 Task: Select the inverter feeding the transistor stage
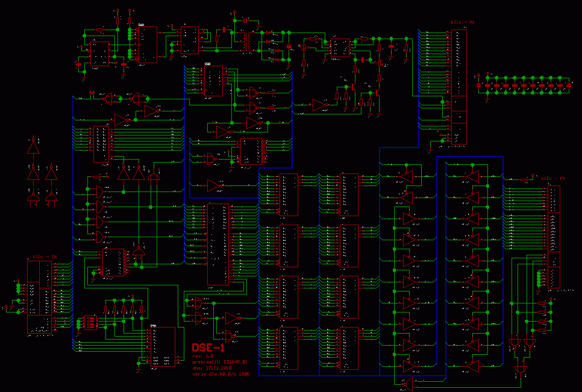pyautogui.click(x=319, y=105)
